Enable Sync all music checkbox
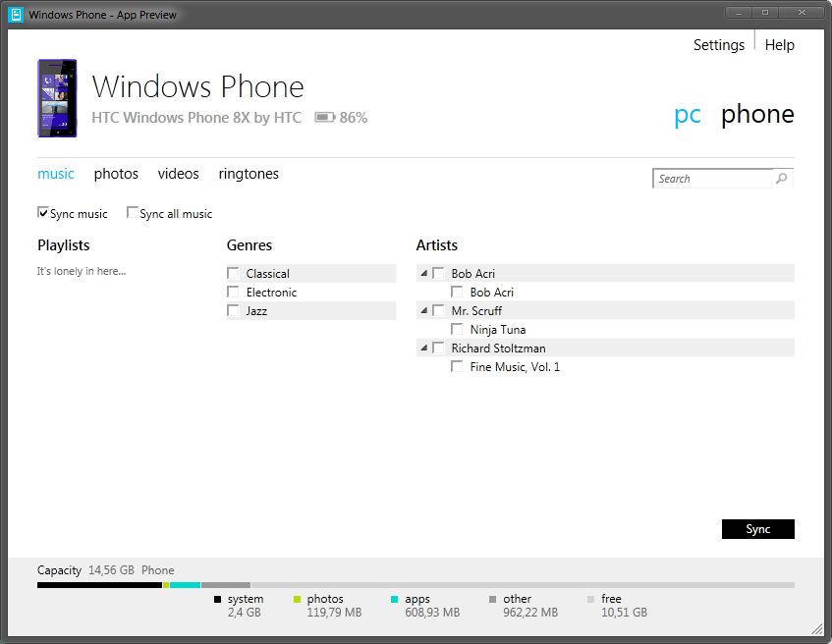832x644 pixels. [x=133, y=213]
